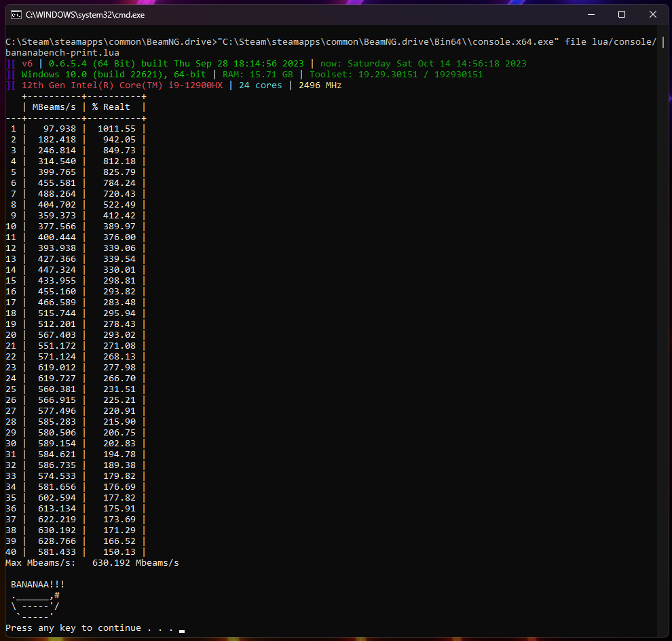Click the value 182.418 in row 2

tap(57, 140)
